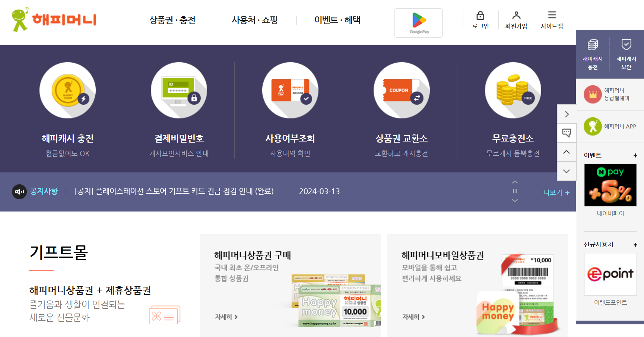Expand 신규사용처 using the plus sign
Screen dimensions: 644x337
(635, 245)
